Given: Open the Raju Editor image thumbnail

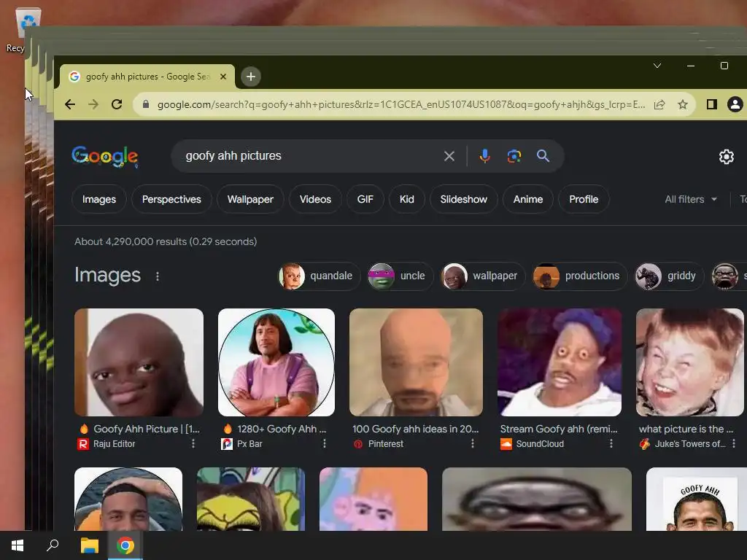Looking at the screenshot, I should click(x=139, y=362).
